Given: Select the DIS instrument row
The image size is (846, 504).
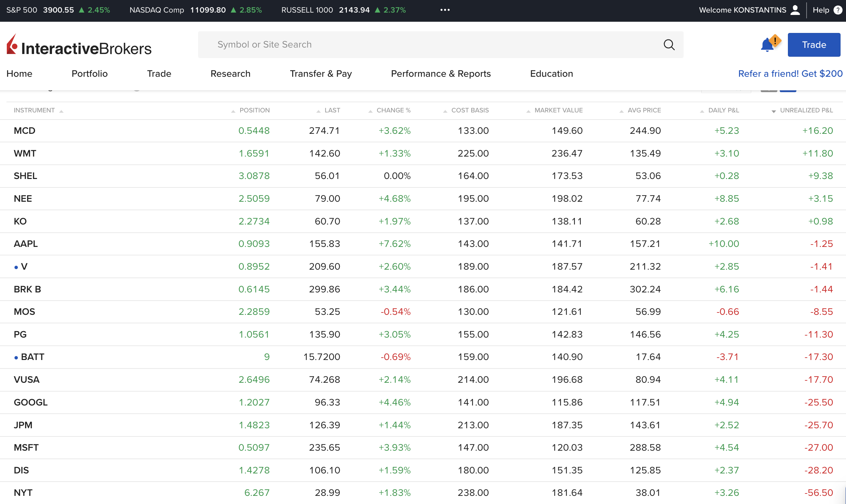Looking at the screenshot, I should point(423,470).
